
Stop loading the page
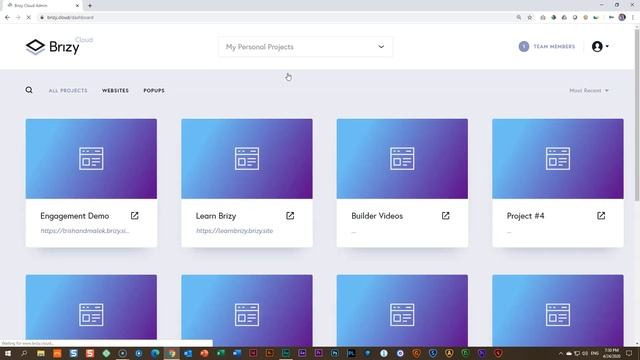[29, 18]
